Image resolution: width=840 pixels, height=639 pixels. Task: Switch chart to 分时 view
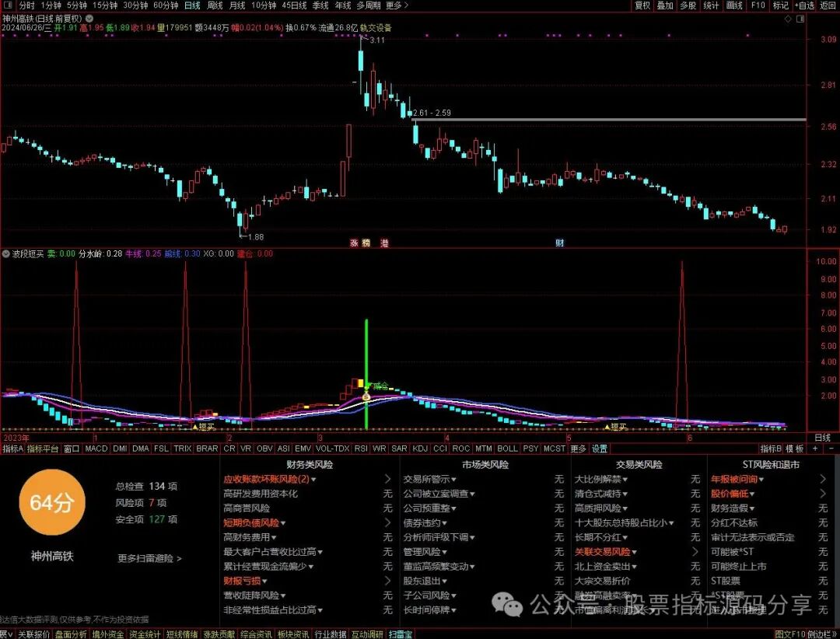tap(26, 5)
